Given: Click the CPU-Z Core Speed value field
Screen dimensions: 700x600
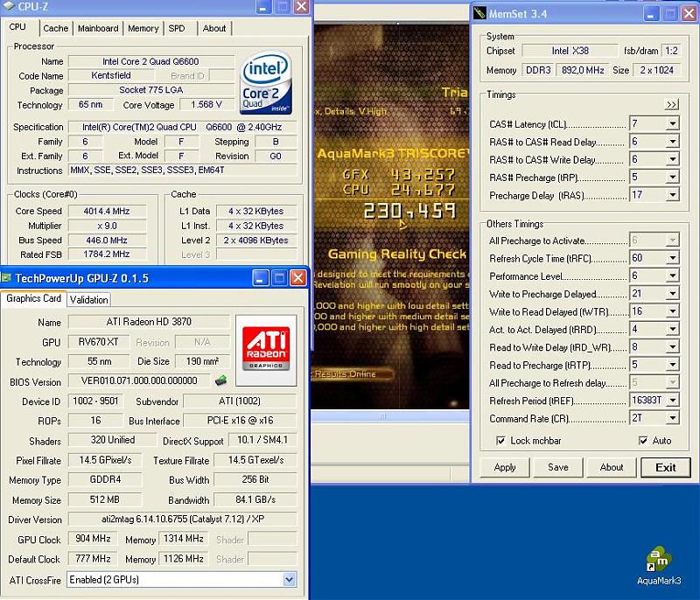Looking at the screenshot, I should (x=107, y=211).
